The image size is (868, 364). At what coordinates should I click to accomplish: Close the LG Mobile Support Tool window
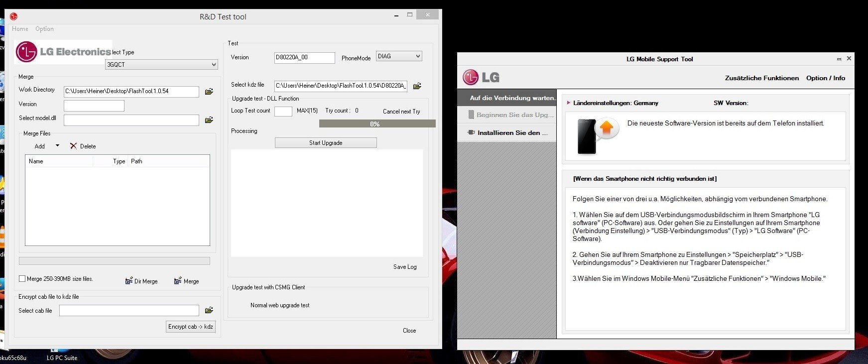(849, 58)
